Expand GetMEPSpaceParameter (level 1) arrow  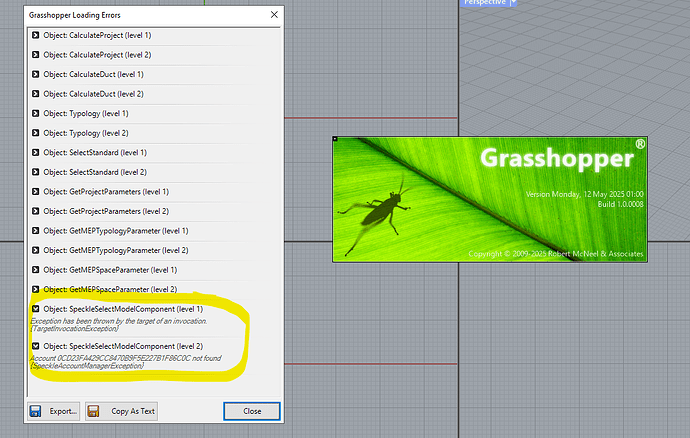(36, 270)
